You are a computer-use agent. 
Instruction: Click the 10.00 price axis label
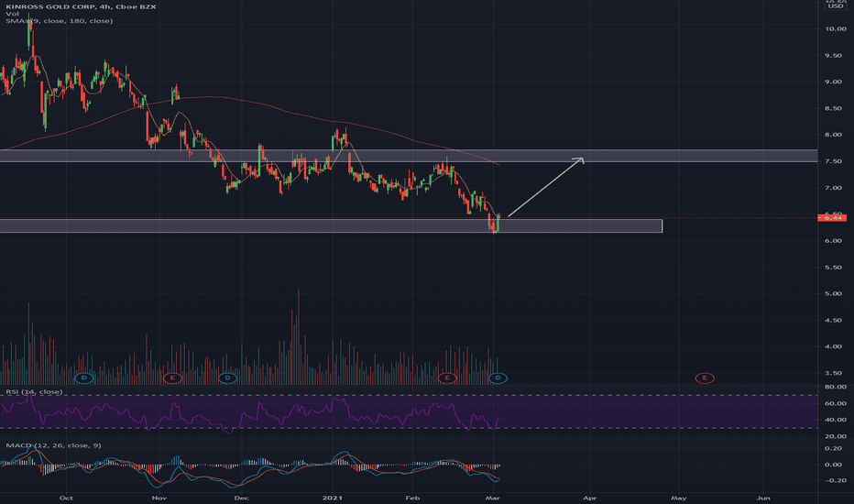835,28
